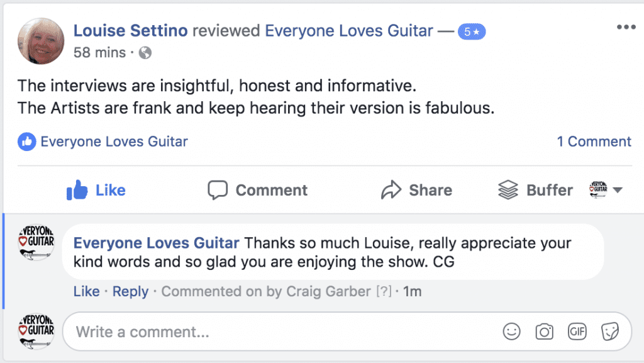Share the review post
The width and height of the screenshot is (644, 363).
click(416, 190)
